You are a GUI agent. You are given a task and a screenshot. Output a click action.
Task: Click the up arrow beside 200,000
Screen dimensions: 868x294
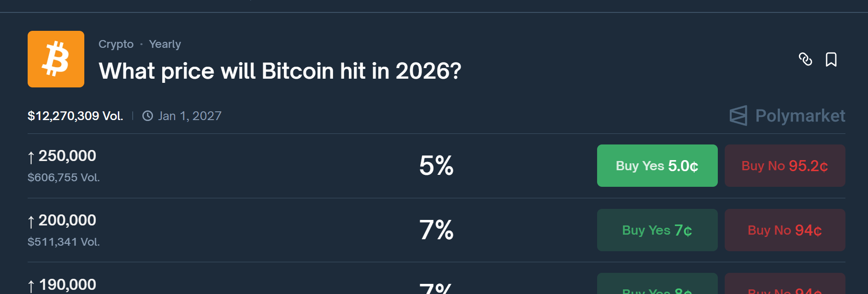[31, 222]
